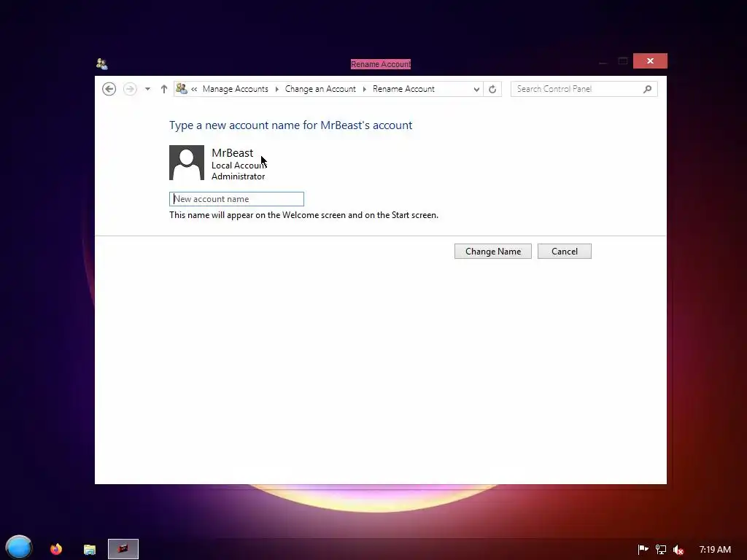
Task: Navigate to Change an Account breadcrumb
Action: point(320,89)
